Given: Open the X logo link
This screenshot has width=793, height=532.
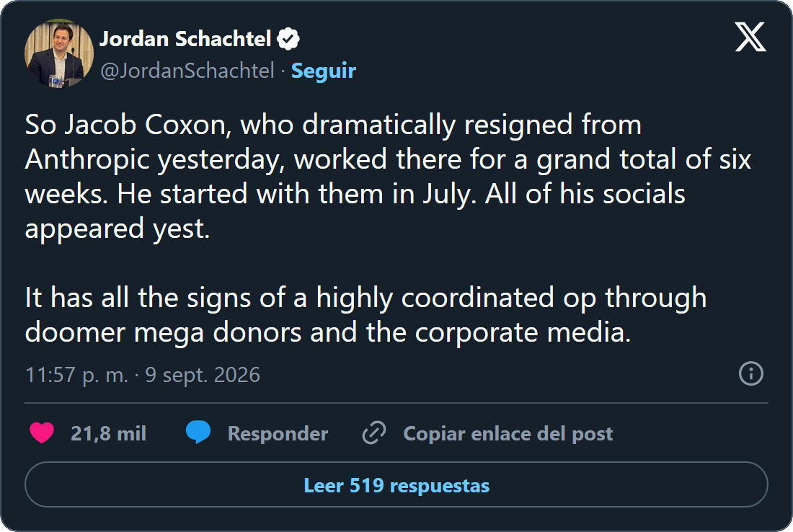Looking at the screenshot, I should 750,37.
